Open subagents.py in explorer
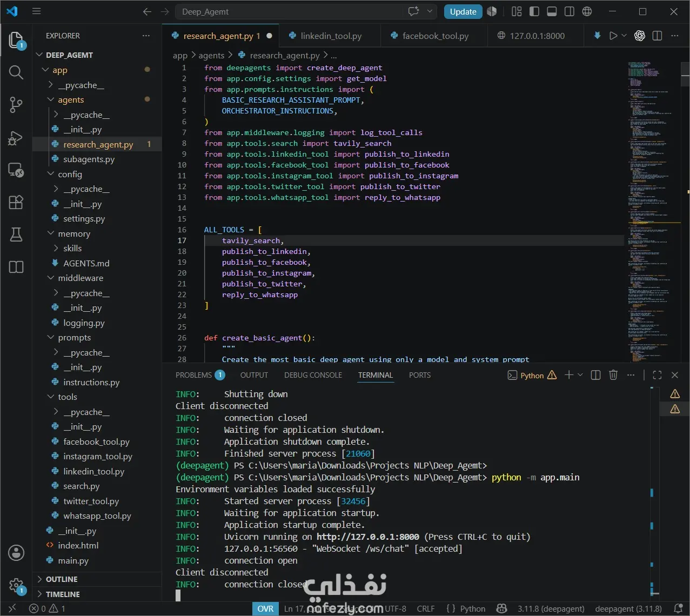Image resolution: width=690 pixels, height=616 pixels. [89, 159]
